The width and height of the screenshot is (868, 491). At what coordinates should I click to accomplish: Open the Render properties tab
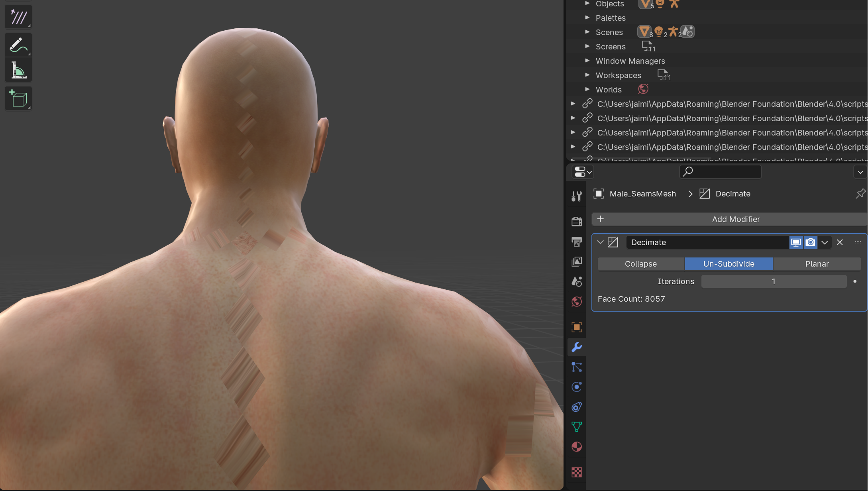577,222
